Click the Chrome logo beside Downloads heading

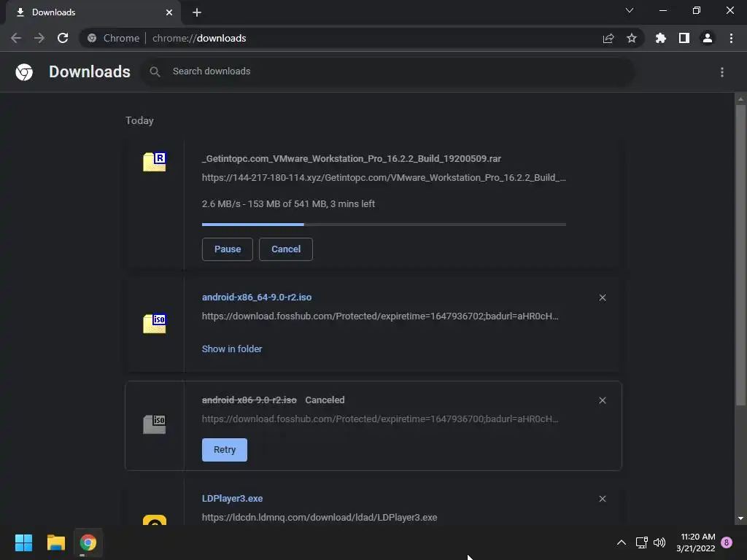(x=24, y=72)
